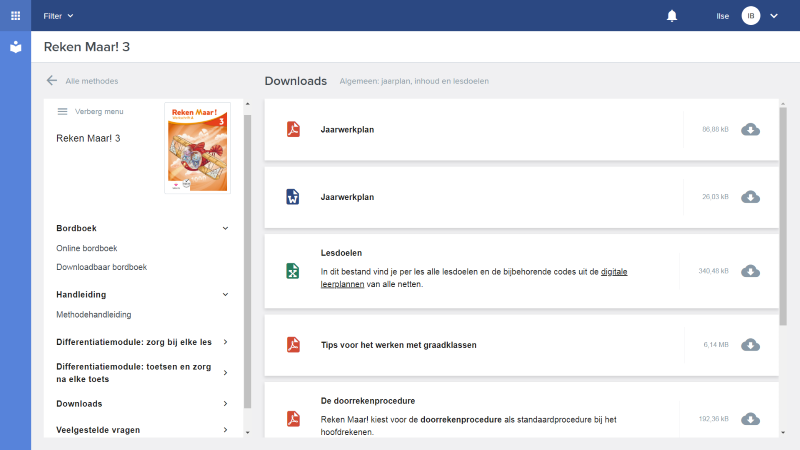Click sidebar scrollbar down arrow

pos(247,433)
